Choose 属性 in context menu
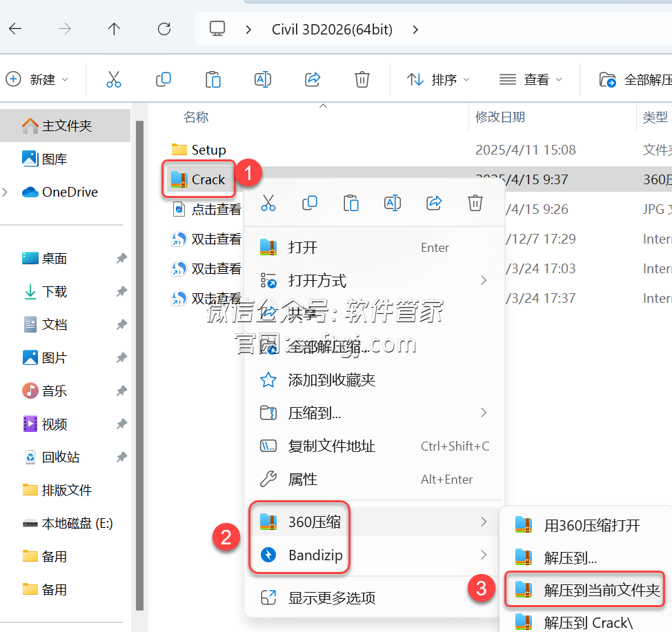 (x=375, y=479)
